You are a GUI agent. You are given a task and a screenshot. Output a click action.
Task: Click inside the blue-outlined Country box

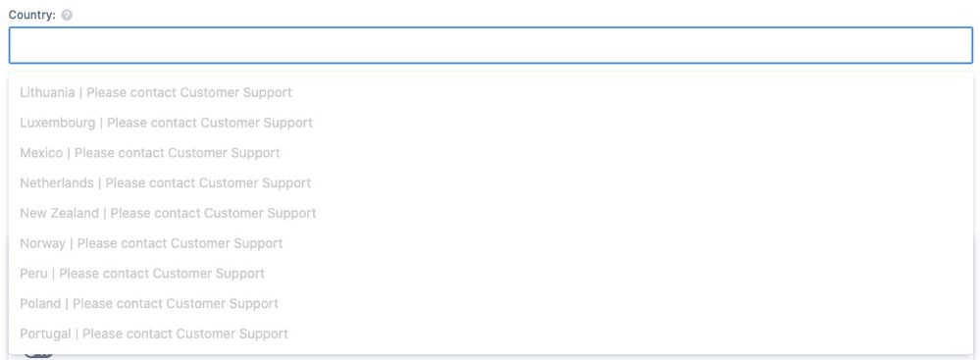point(490,45)
